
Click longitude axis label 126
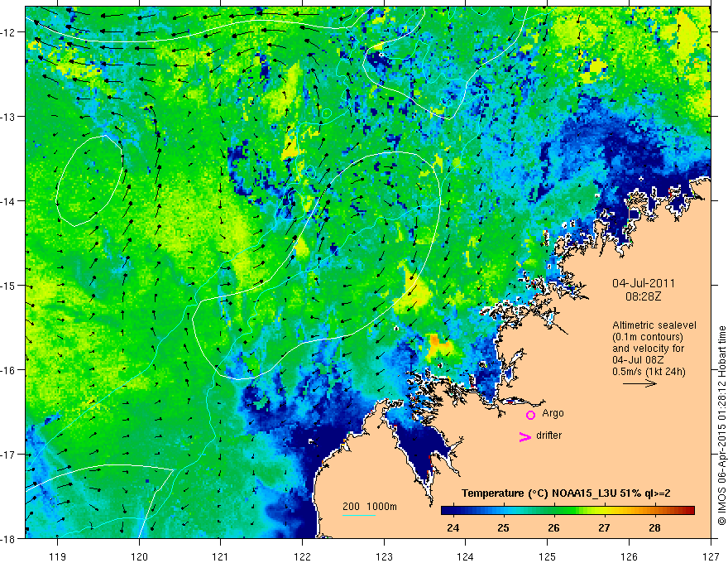click(629, 556)
